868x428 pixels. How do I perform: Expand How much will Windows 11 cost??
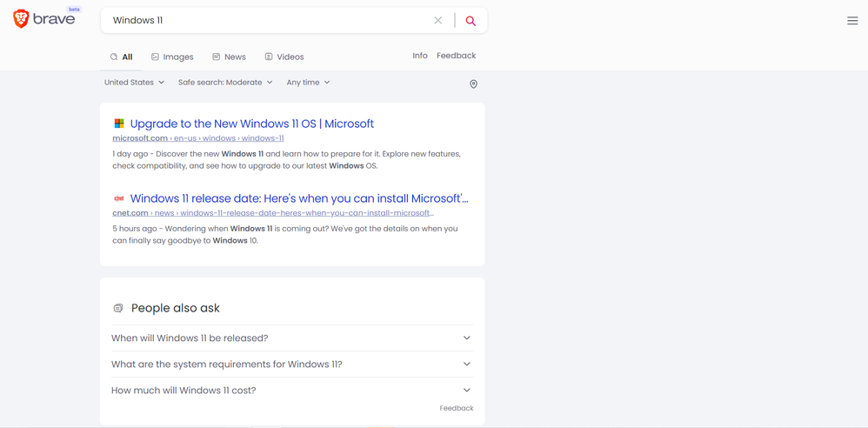(x=292, y=391)
